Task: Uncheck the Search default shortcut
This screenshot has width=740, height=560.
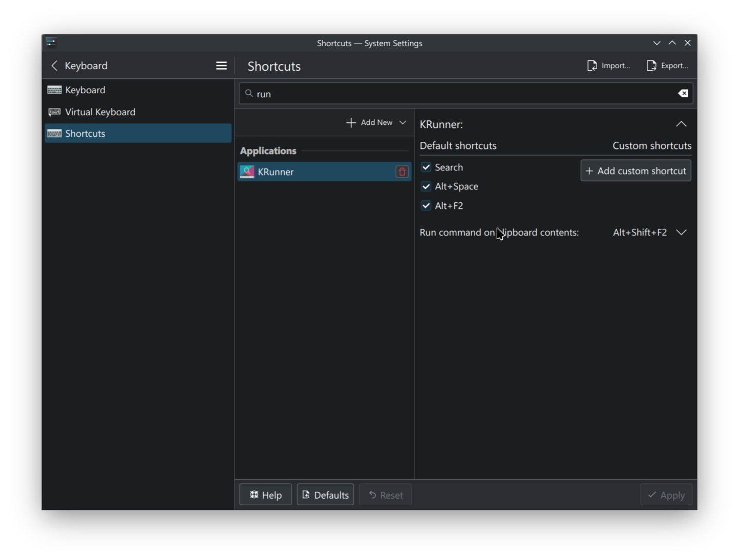Action: point(426,167)
